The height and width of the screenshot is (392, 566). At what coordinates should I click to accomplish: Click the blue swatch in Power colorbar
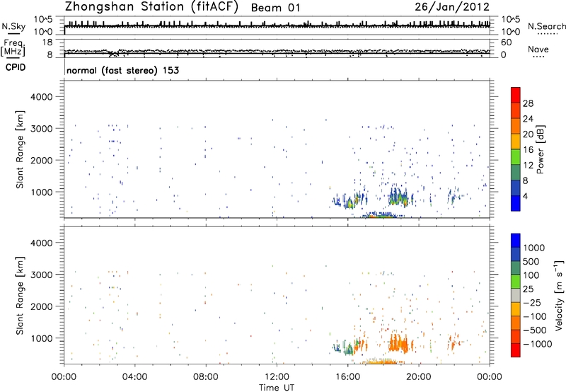[x=516, y=203]
